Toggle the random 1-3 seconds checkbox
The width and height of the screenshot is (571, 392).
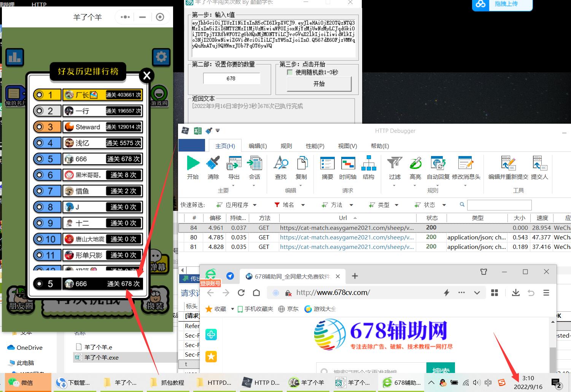tap(290, 72)
